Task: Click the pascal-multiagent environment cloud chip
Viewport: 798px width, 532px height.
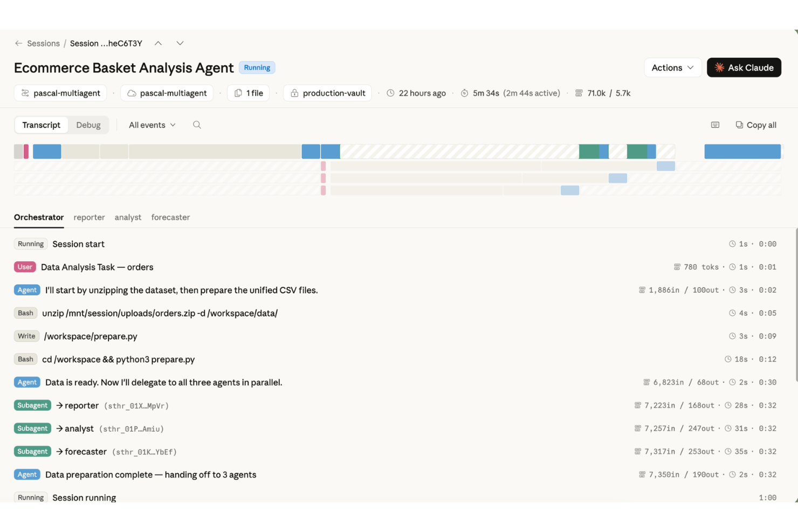Action: tap(167, 93)
